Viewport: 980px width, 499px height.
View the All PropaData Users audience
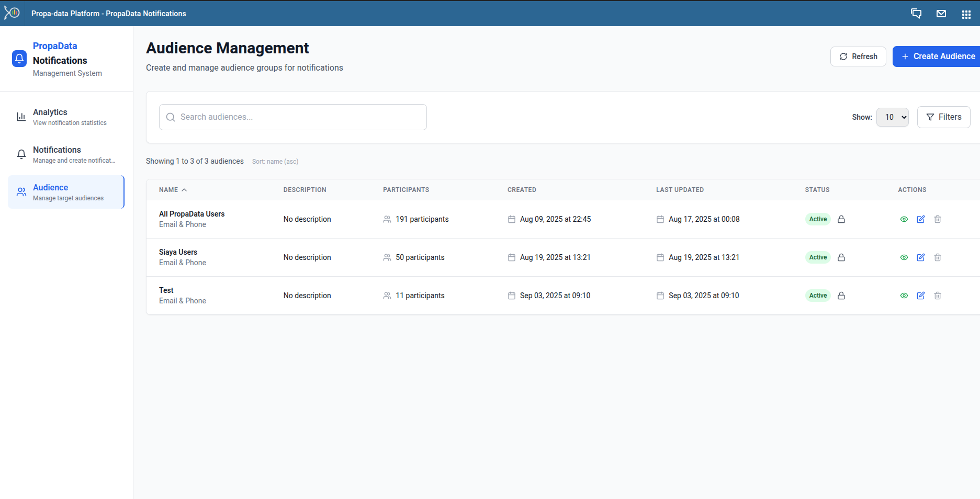point(904,219)
